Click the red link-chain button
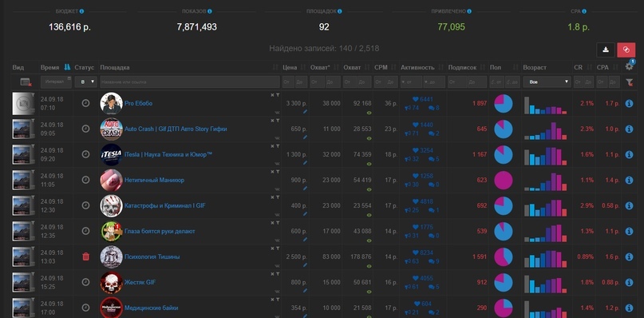644x318 pixels. (626, 50)
